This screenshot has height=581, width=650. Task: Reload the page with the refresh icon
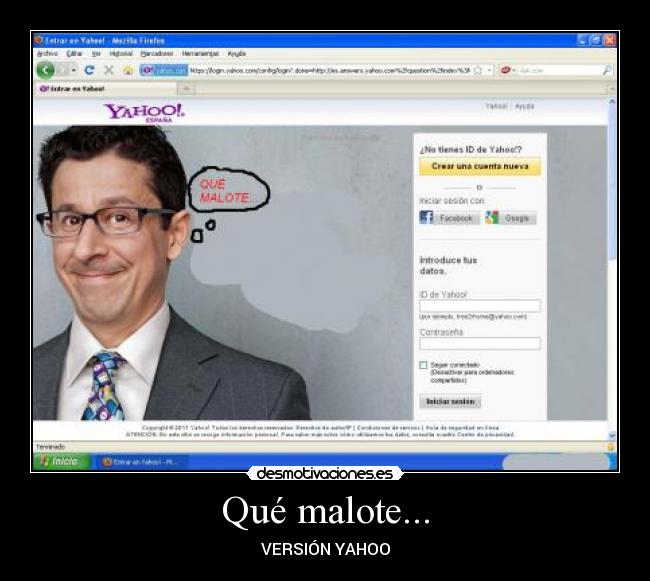89,70
